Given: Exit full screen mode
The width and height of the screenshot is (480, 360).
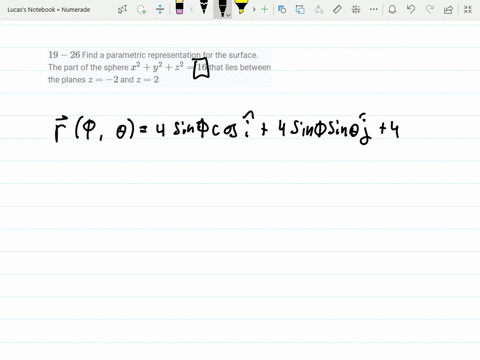Looking at the screenshot, I should 468,9.
